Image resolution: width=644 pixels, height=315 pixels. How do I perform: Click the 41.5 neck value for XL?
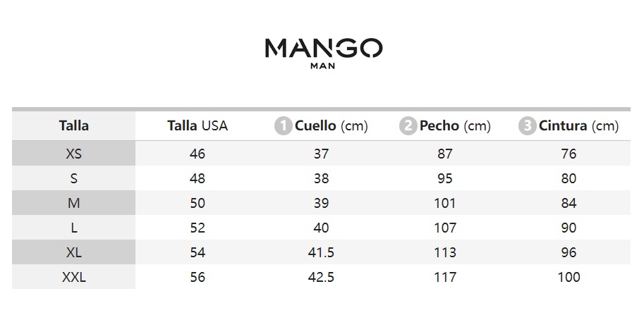click(321, 252)
